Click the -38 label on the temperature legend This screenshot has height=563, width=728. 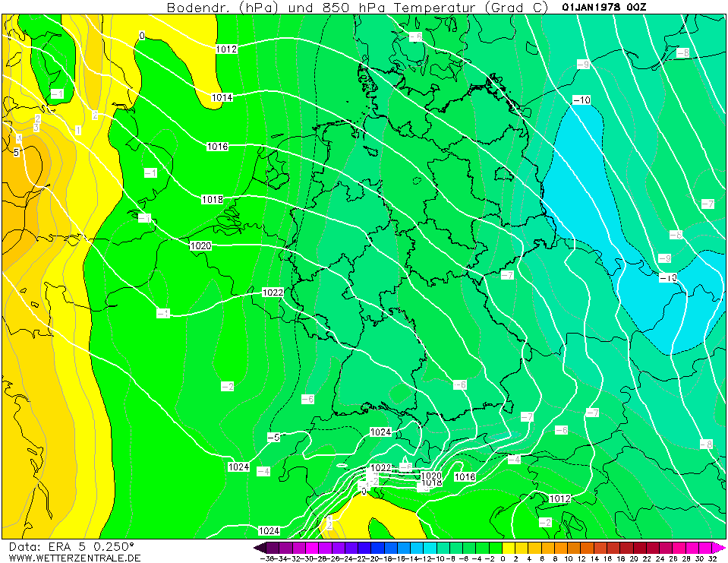point(267,558)
